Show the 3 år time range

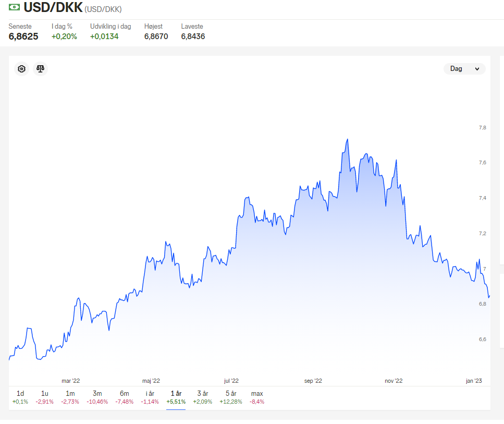point(203,397)
